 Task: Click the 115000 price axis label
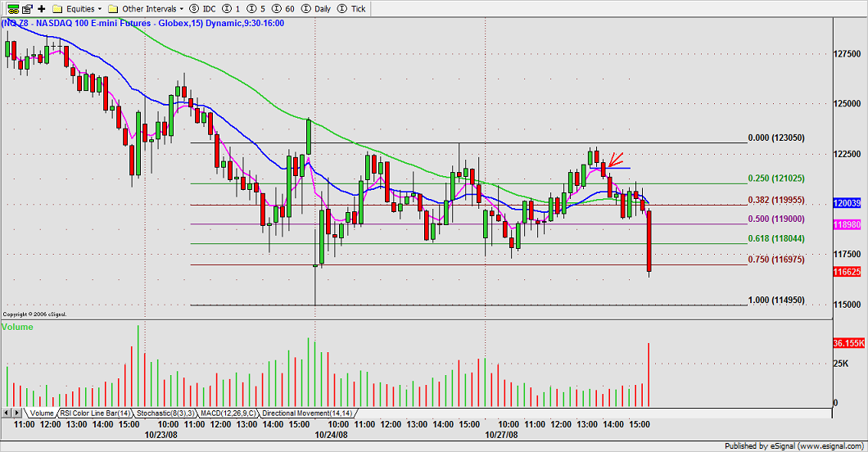[847, 305]
